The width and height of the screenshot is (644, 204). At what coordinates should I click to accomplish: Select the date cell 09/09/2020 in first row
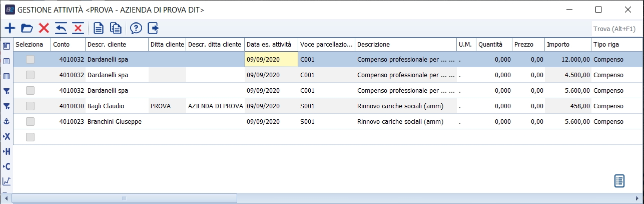271,60
